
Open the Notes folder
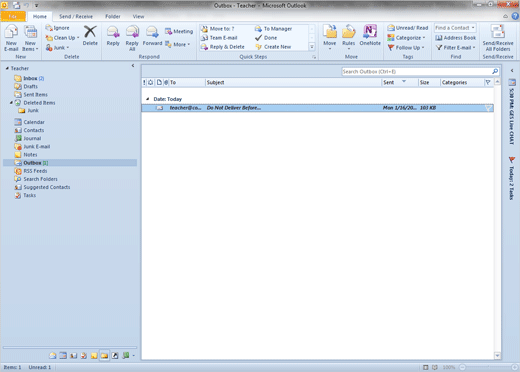(26, 155)
